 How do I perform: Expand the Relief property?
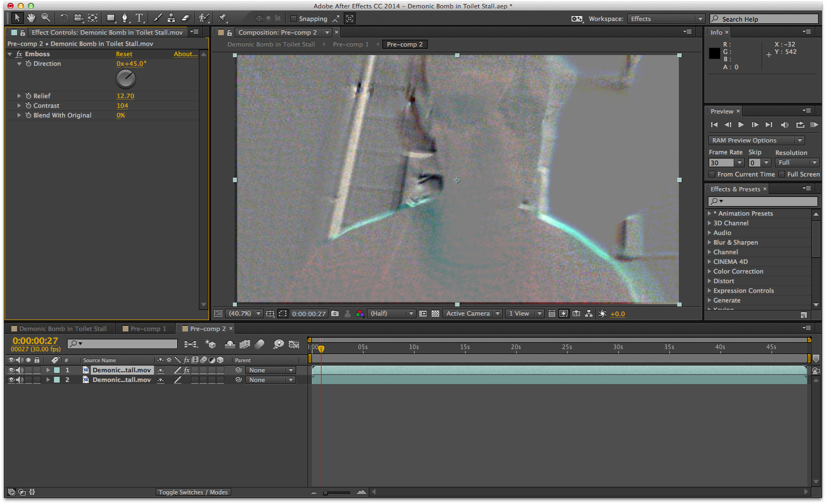[x=19, y=96]
